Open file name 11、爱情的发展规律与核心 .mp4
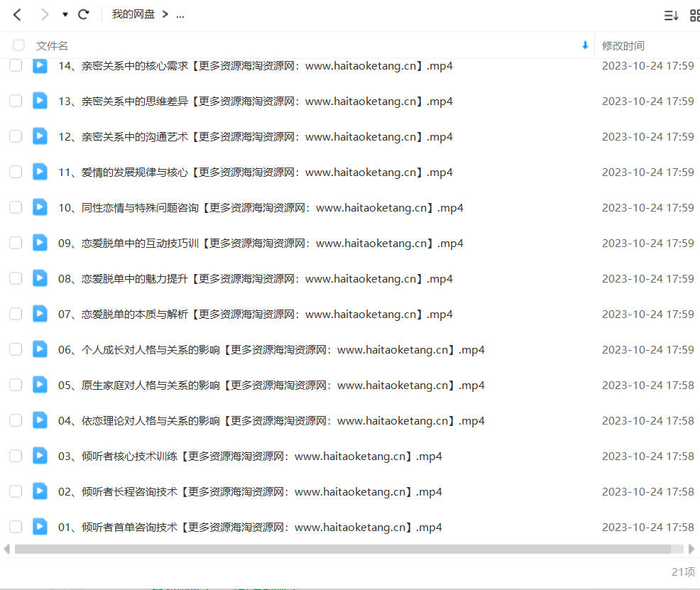This screenshot has height=590, width=700. click(x=256, y=173)
